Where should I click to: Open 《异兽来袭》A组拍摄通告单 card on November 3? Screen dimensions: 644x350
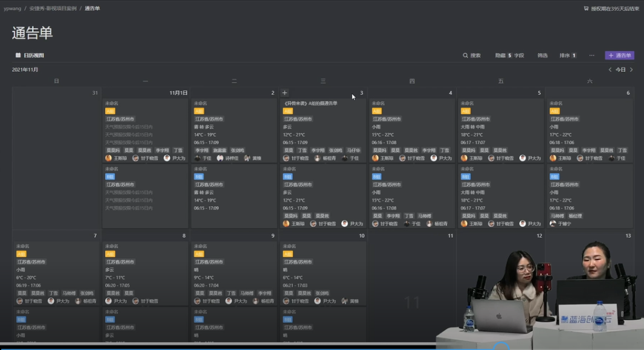coord(323,130)
